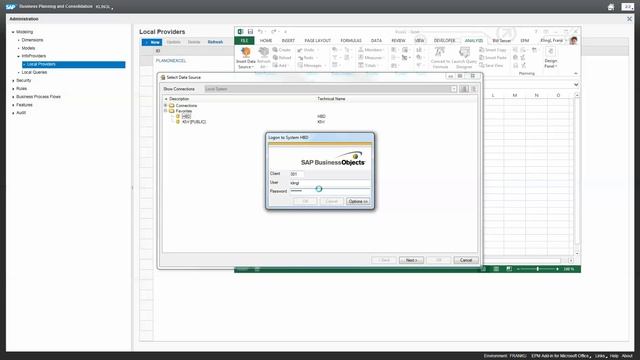Open the Design Panel icon in ribbon
Viewport: 640px width, 360px height.
550,51
